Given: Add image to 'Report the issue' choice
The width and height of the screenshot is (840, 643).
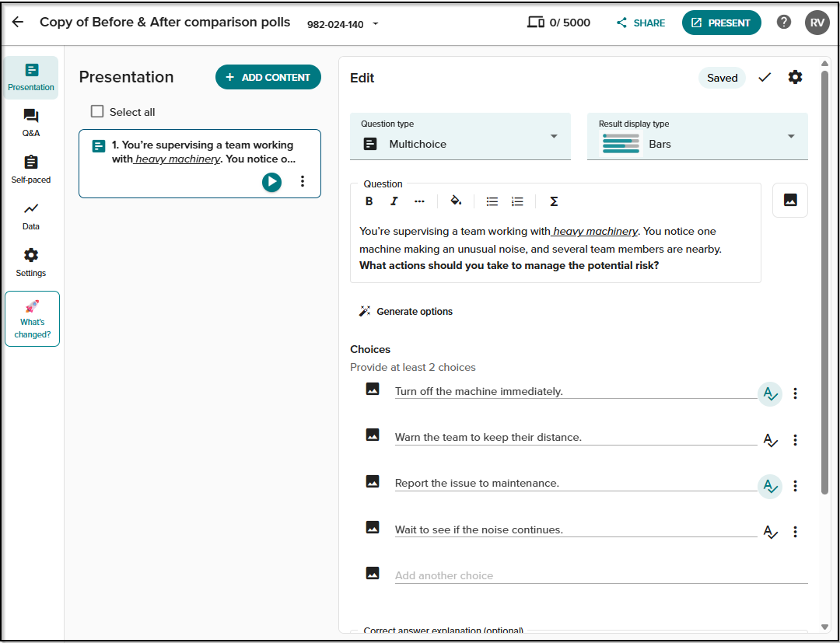Looking at the screenshot, I should (x=373, y=481).
